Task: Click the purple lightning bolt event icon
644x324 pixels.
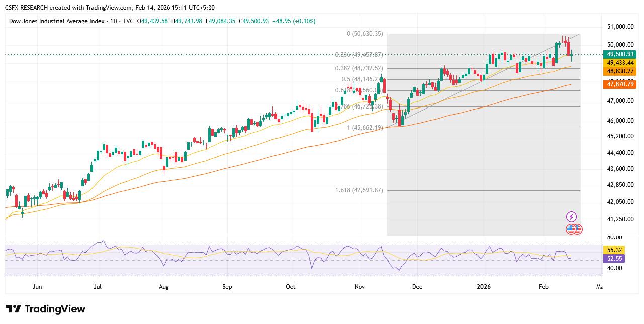Action: point(571,217)
